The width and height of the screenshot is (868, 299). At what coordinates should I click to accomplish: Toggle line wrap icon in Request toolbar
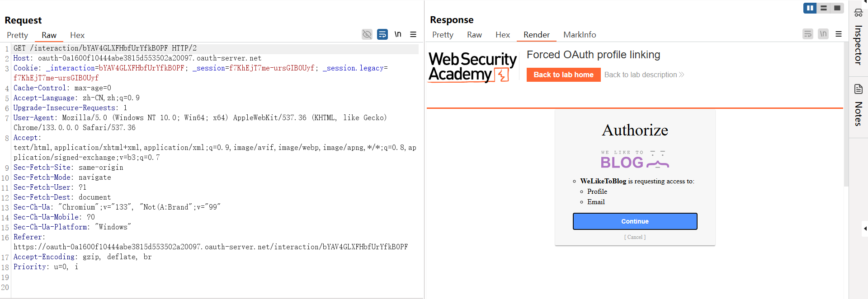click(382, 34)
